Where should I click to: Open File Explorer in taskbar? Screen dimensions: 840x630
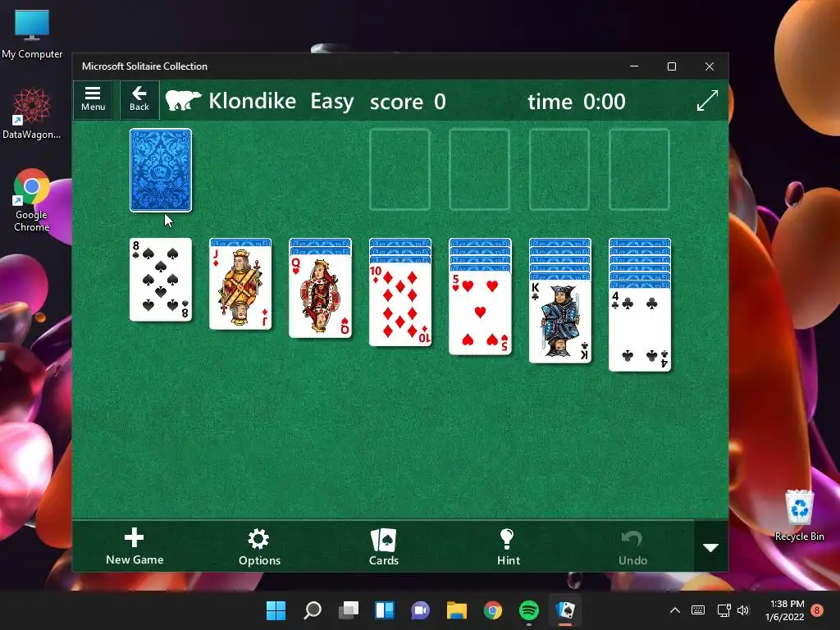(456, 610)
